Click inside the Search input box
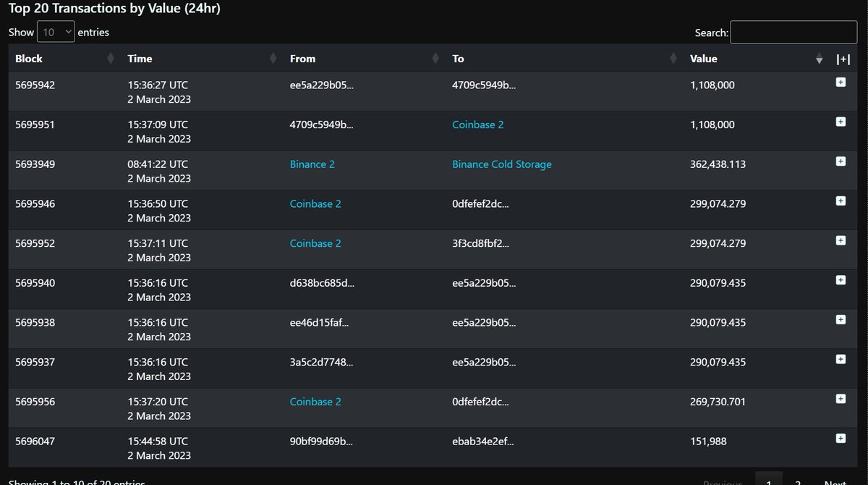The image size is (868, 485). [x=793, y=32]
